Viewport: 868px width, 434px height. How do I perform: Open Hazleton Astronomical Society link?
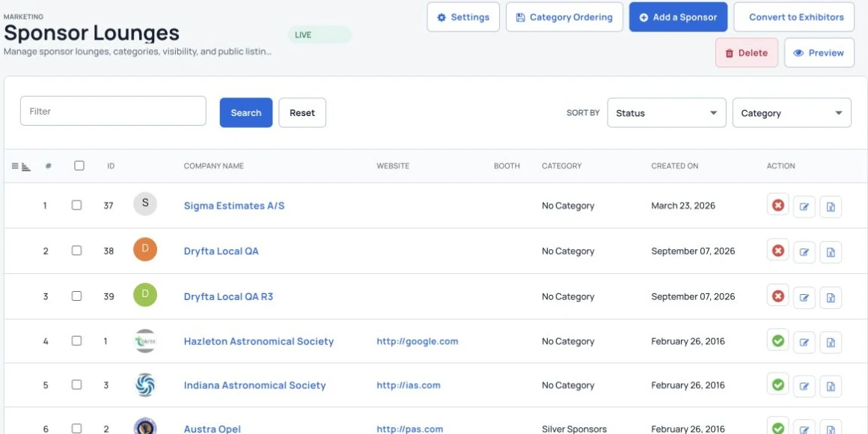pos(258,341)
